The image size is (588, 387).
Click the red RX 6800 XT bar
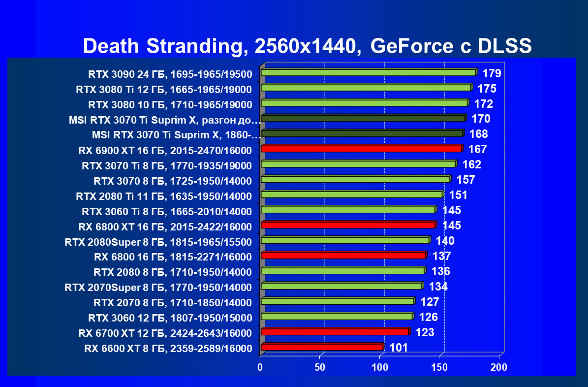(x=349, y=225)
